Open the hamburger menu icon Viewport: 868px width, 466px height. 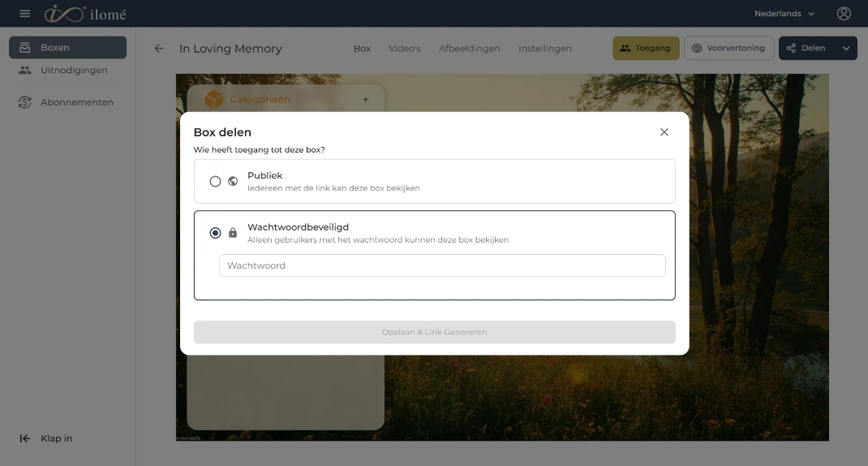(x=25, y=13)
